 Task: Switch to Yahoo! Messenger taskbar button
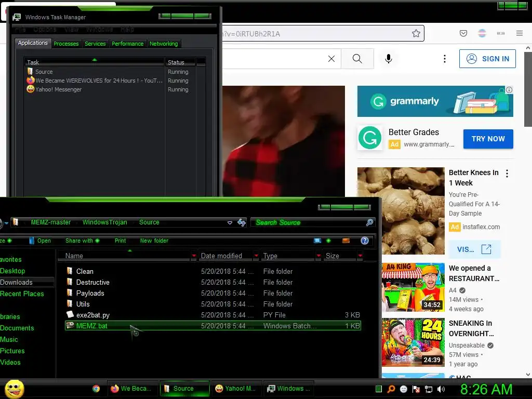pyautogui.click(x=237, y=389)
